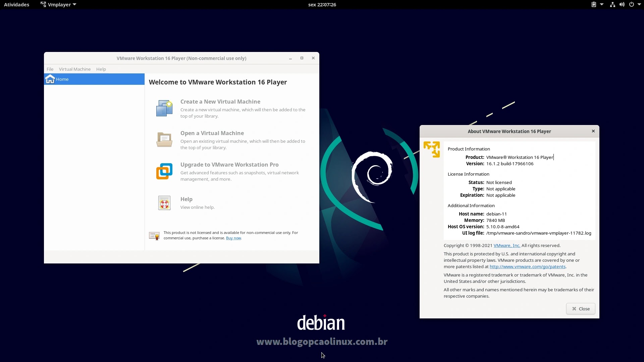The image size is (644, 362).
Task: Click the network icon in top bar
Action: tap(612, 5)
